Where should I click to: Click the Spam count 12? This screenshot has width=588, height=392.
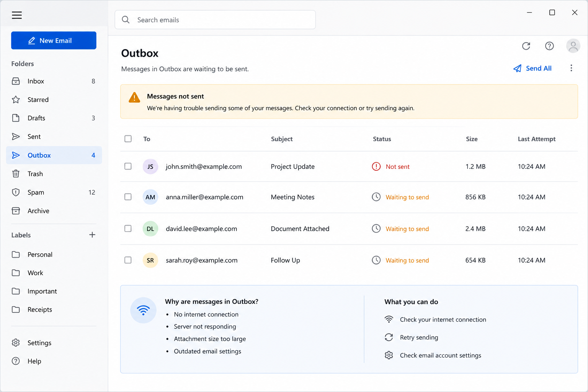tap(92, 192)
